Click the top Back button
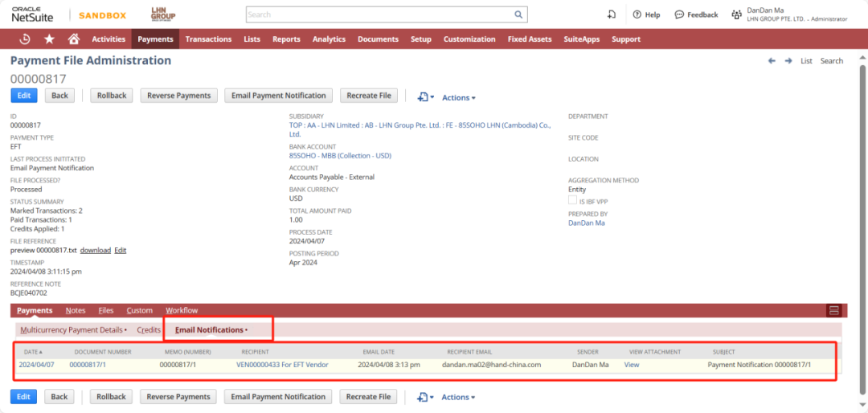Screen dimensions: 868x413 pyautogui.click(x=59, y=96)
